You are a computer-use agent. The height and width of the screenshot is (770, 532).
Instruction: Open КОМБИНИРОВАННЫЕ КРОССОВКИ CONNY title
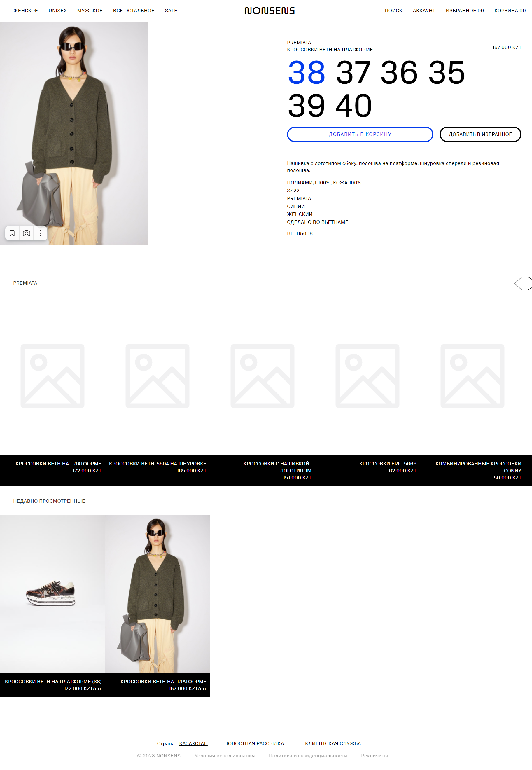tap(478, 467)
